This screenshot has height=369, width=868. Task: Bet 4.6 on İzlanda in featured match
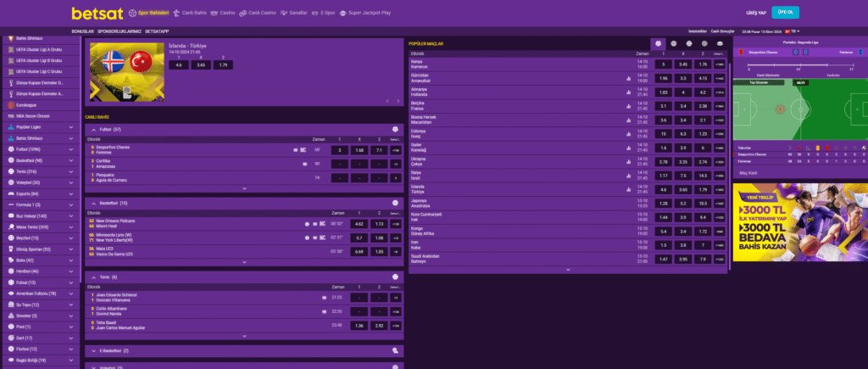[x=178, y=65]
